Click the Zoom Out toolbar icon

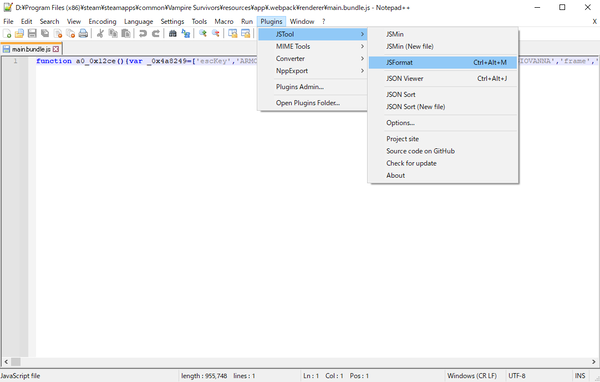click(x=216, y=34)
